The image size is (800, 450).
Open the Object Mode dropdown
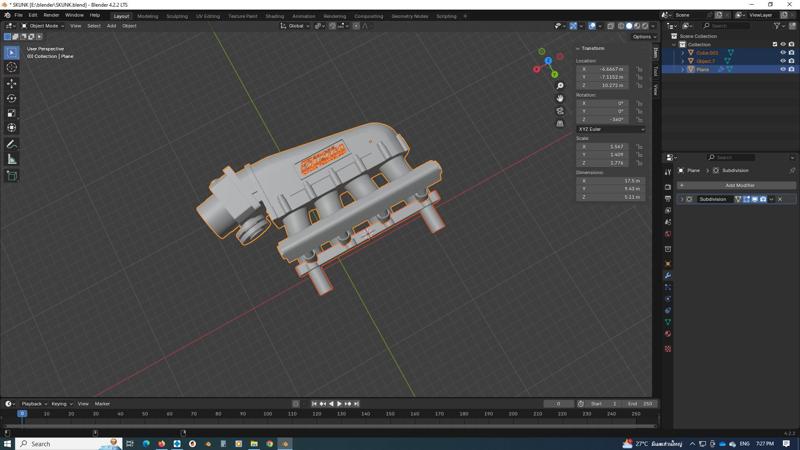point(44,26)
